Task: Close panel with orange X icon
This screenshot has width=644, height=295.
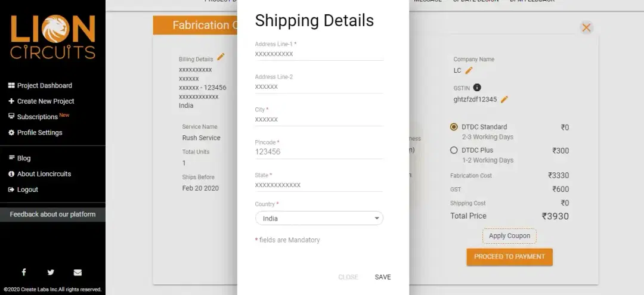Action: point(586,27)
